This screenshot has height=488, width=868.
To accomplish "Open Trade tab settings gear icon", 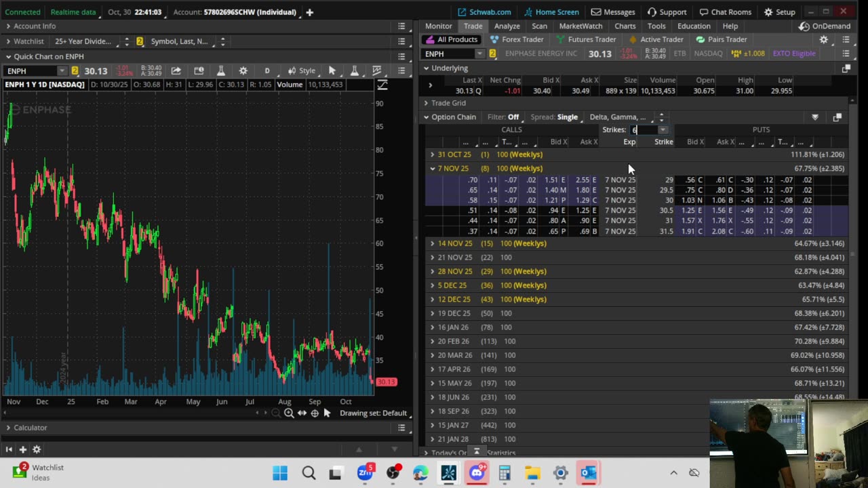I will click(x=823, y=39).
